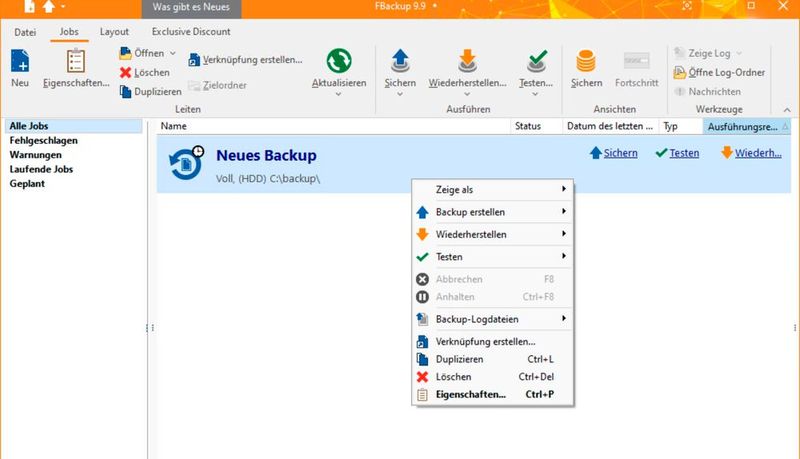Viewport: 800px width, 459px height.
Task: Open quick access toolbar dropdown arrow
Action: [x=63, y=7]
